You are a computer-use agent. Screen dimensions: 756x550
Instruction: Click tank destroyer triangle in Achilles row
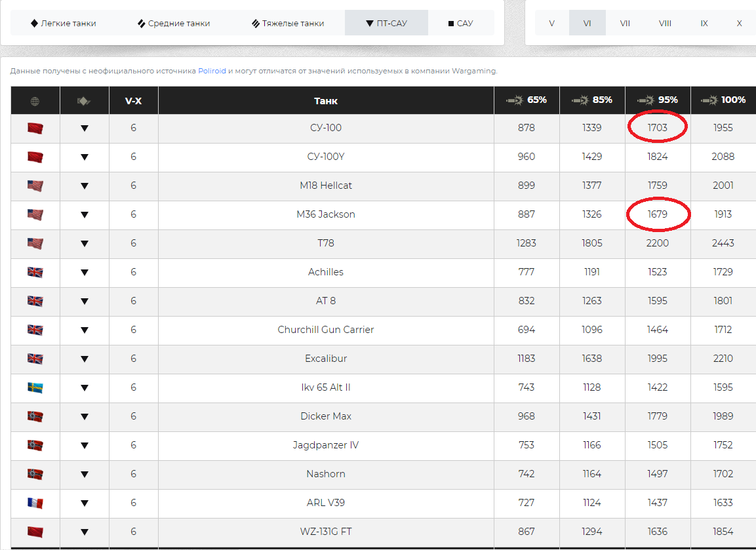(x=85, y=272)
